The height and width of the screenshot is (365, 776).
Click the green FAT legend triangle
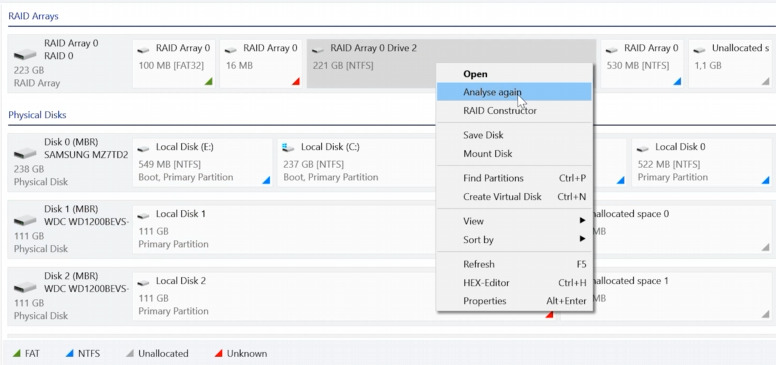(x=17, y=354)
